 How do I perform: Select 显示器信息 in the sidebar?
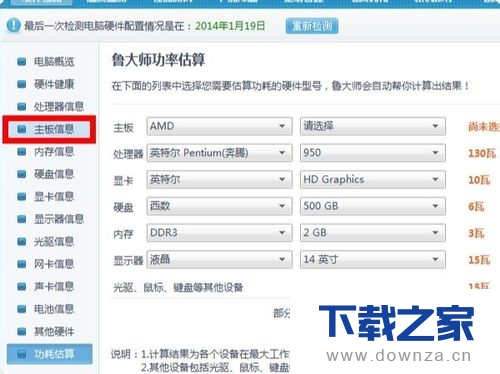tap(59, 219)
